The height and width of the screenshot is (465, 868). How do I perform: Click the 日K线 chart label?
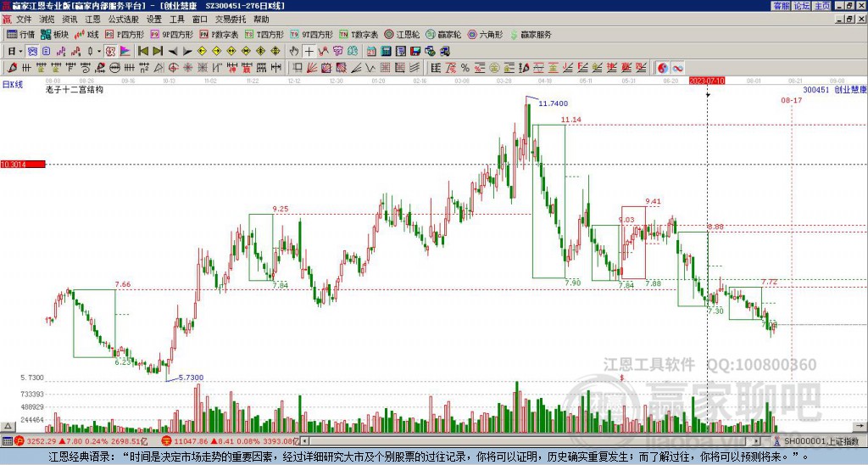point(13,85)
